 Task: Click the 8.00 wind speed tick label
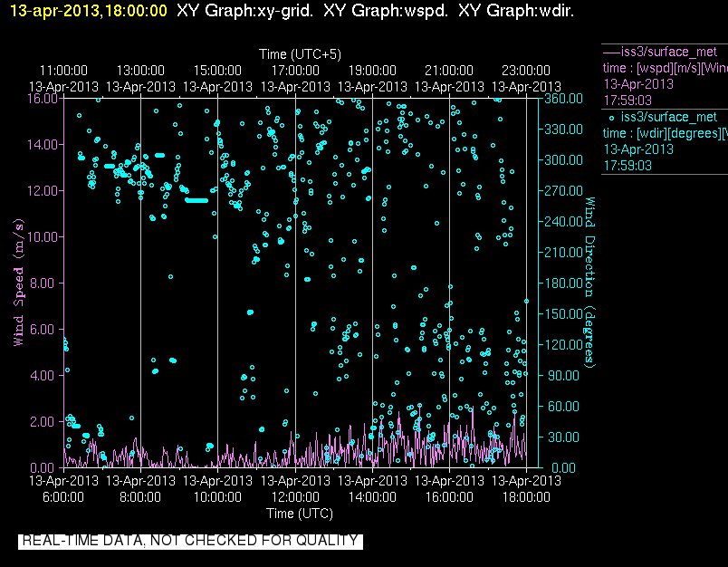pyautogui.click(x=45, y=283)
